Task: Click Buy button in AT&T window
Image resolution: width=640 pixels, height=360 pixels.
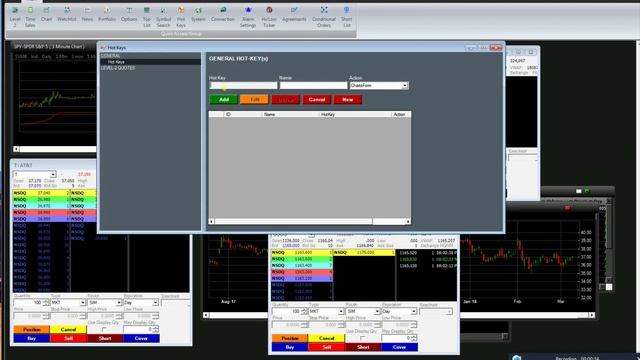Action: 31,338
